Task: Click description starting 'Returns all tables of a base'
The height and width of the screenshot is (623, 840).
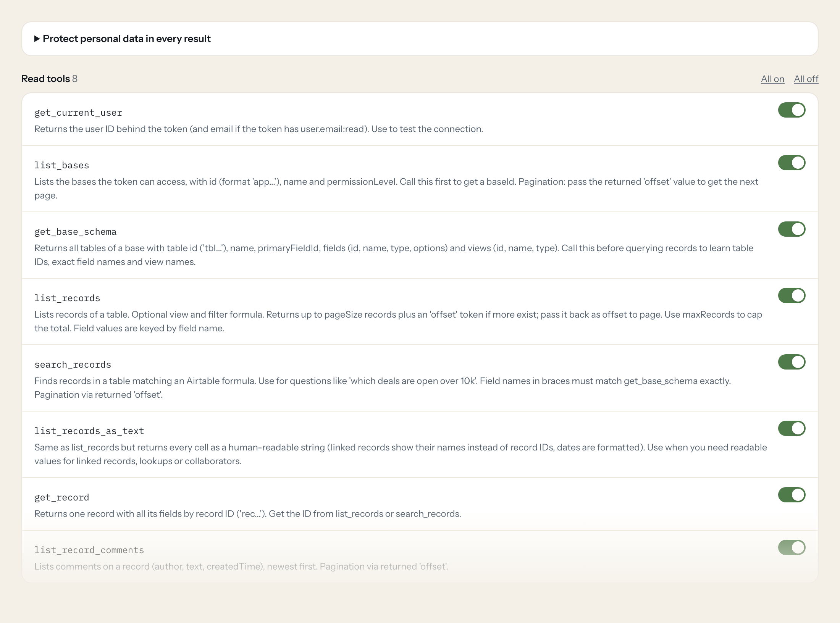Action: 394,255
